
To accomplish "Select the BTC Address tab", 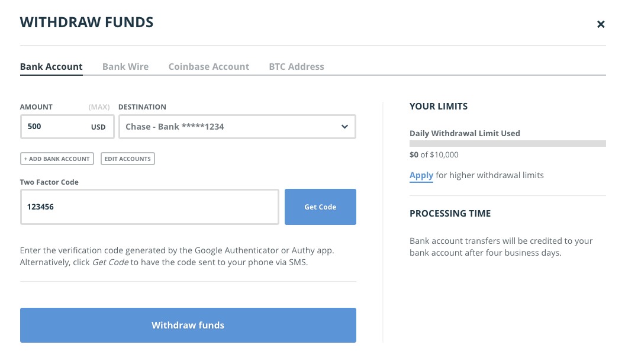I will point(297,67).
